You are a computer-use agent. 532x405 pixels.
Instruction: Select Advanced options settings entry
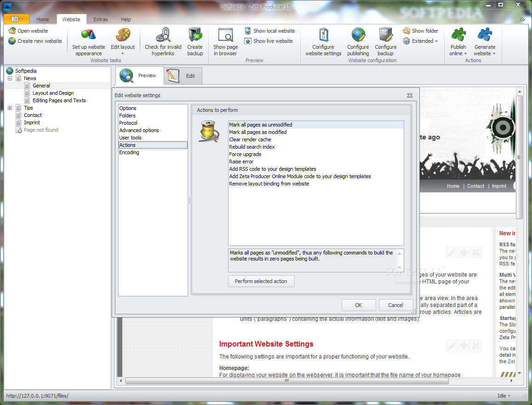[153, 130]
